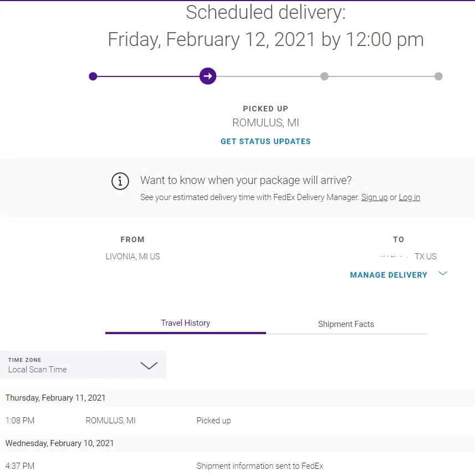Click the purple arrow progress marker
This screenshot has height=476, width=475.
(x=208, y=76)
